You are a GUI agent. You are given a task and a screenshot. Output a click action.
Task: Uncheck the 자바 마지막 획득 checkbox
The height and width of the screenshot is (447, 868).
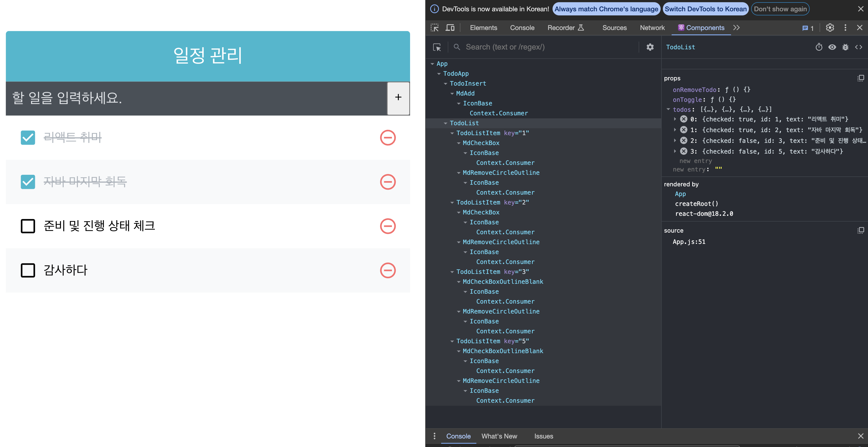coord(28,182)
